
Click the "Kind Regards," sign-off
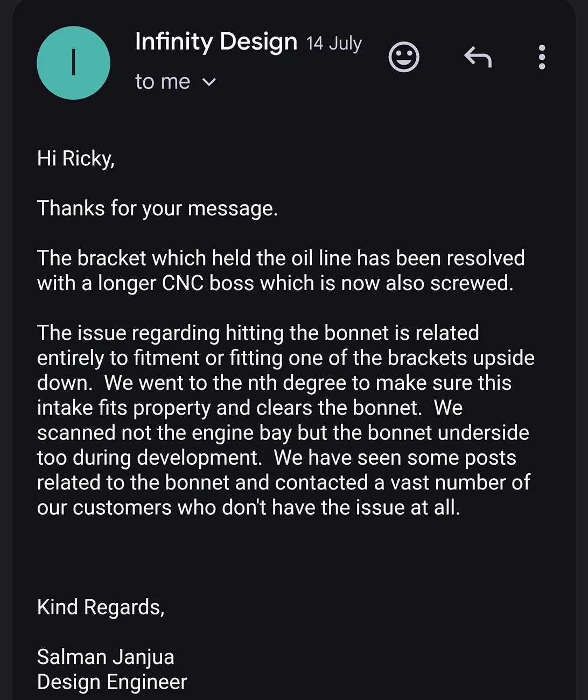tap(101, 607)
